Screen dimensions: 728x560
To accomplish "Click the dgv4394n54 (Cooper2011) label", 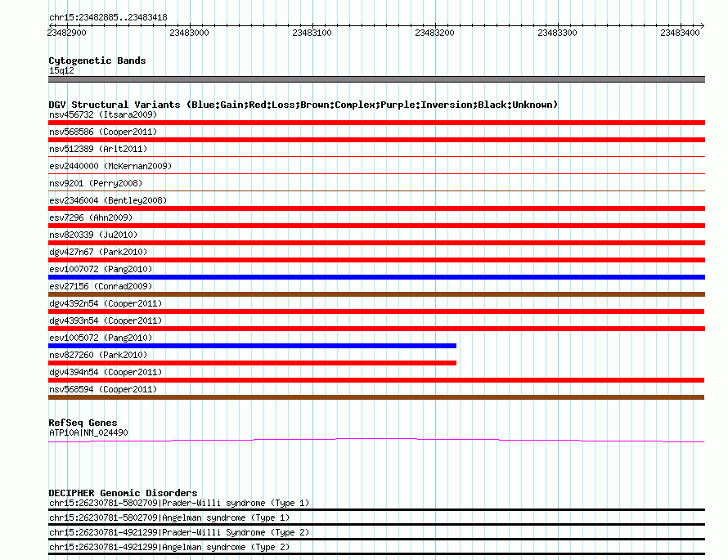I will [x=106, y=372].
